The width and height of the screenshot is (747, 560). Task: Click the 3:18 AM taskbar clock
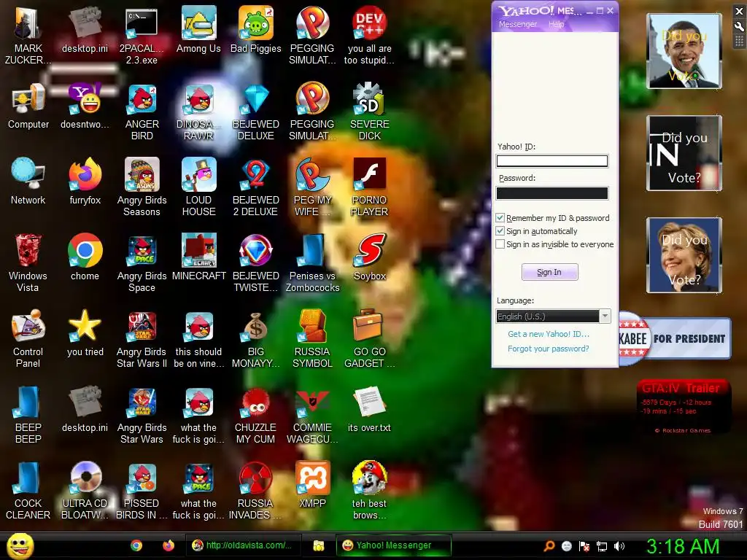click(683, 546)
